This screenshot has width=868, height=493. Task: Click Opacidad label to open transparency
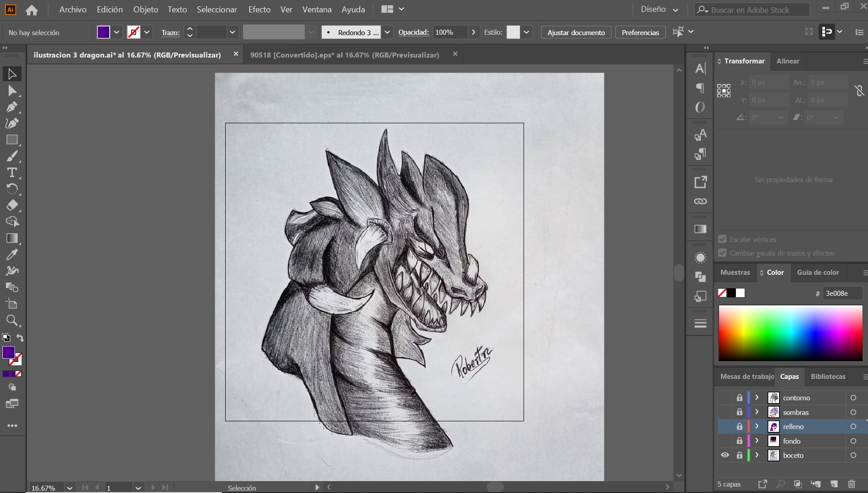point(413,32)
